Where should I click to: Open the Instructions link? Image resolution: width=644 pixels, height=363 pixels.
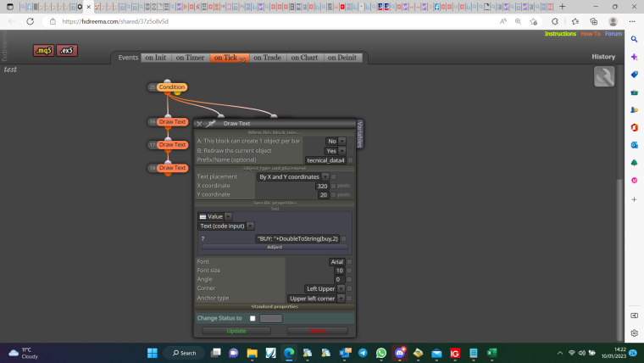tap(560, 34)
